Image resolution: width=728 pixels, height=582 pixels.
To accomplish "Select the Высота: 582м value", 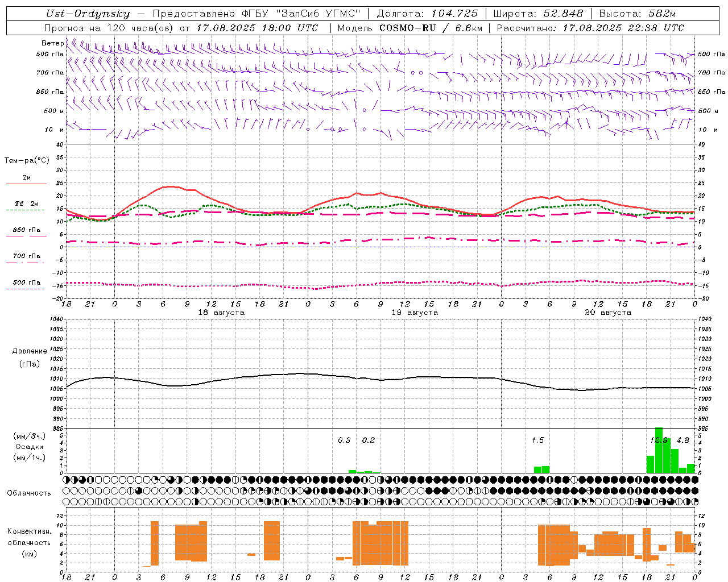I will click(638, 14).
